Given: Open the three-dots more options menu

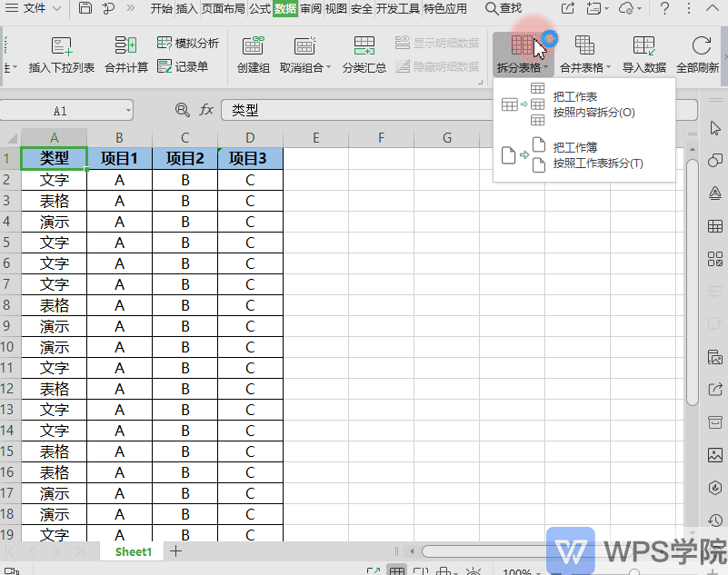Looking at the screenshot, I should click(x=689, y=8).
